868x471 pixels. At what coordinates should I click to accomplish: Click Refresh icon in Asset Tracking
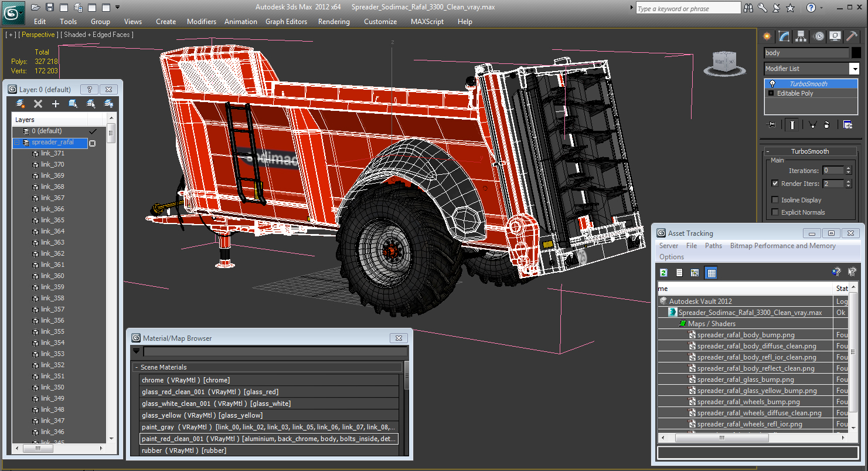tap(664, 273)
